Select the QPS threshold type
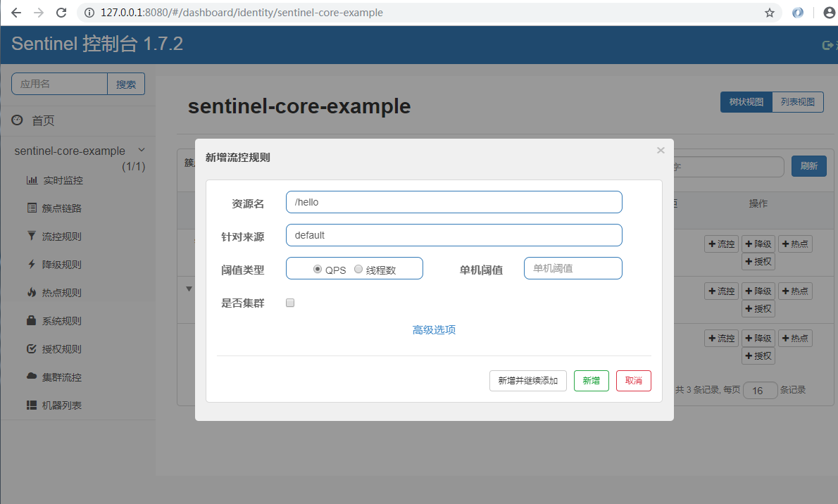The image size is (838, 504). tap(318, 269)
